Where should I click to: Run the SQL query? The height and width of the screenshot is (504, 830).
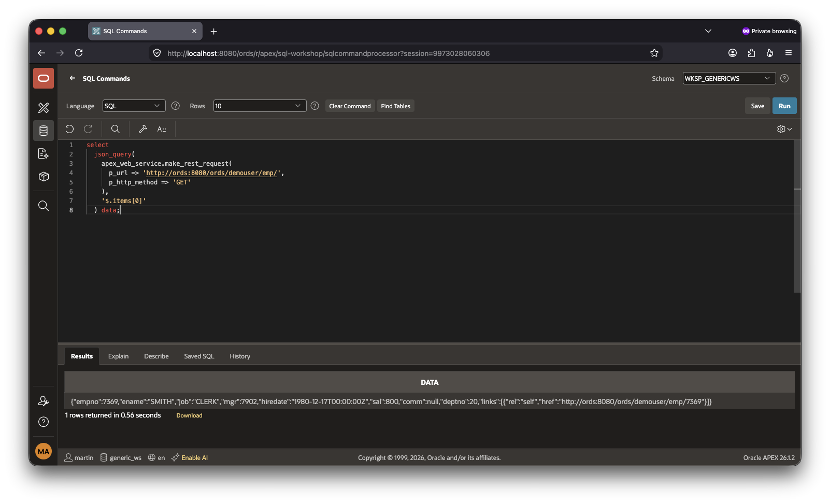click(x=784, y=106)
